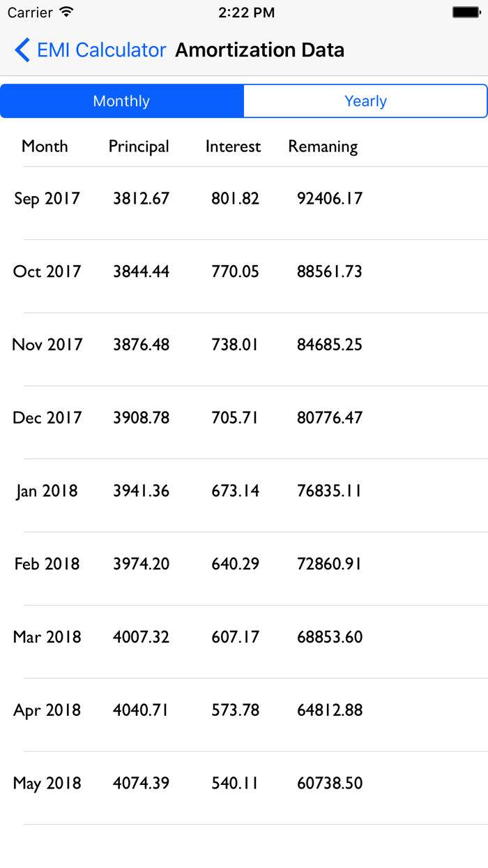Image resolution: width=488 pixels, height=868 pixels.
Task: Tap the May 2018 entry
Action: pos(244,783)
